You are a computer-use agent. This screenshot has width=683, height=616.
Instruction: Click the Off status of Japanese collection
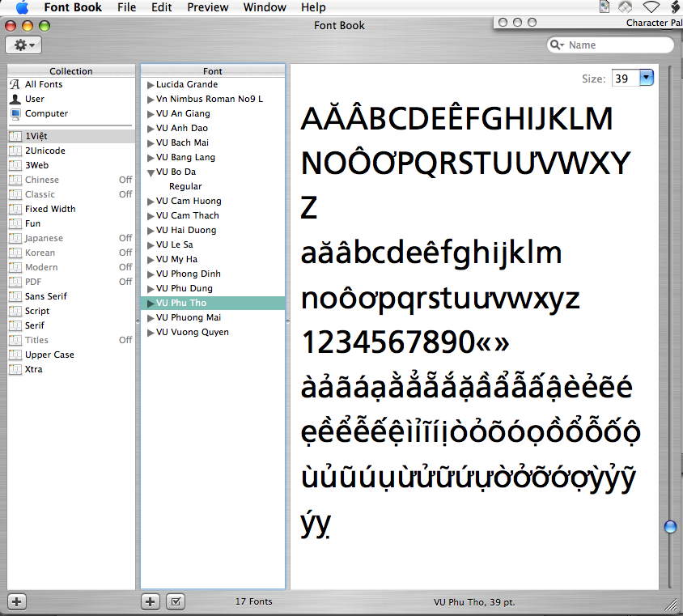[x=125, y=238]
